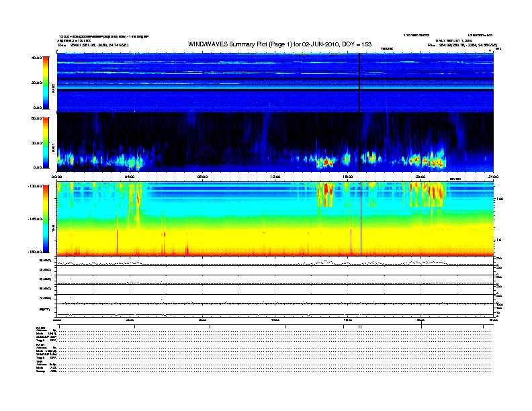Screen dimensions: 532x411
Task: Click black data-gap line in TNR spectrogram
Action: 361,219
